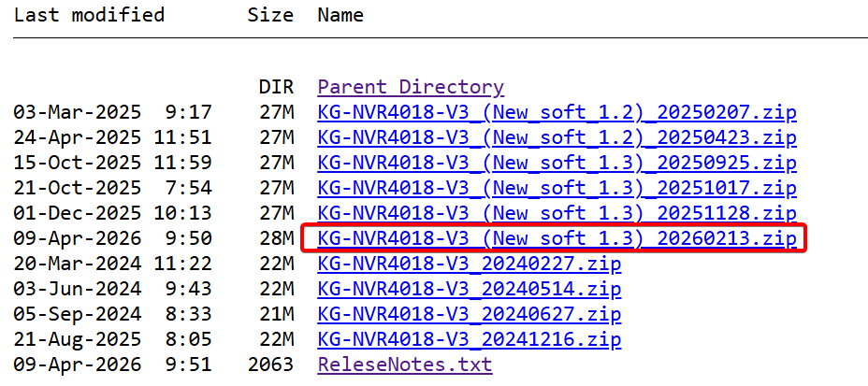Click the New soft 1.3 20250925.zip link
Screen dimensions: 868x386
[x=557, y=163]
